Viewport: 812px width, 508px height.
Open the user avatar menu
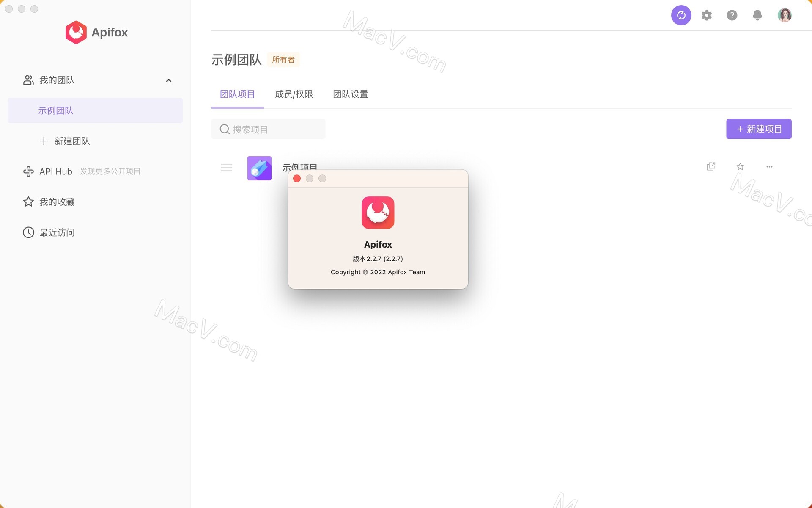(x=785, y=15)
